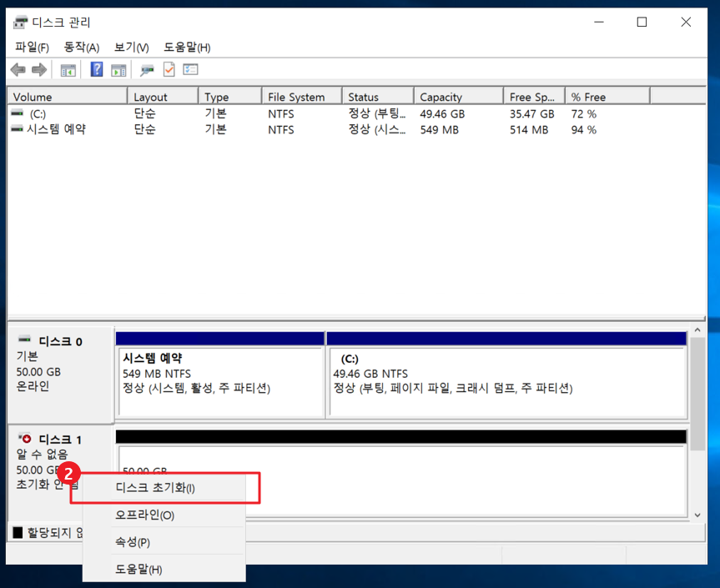Click the Disk Management title bar icon
The image size is (720, 588).
click(x=20, y=22)
